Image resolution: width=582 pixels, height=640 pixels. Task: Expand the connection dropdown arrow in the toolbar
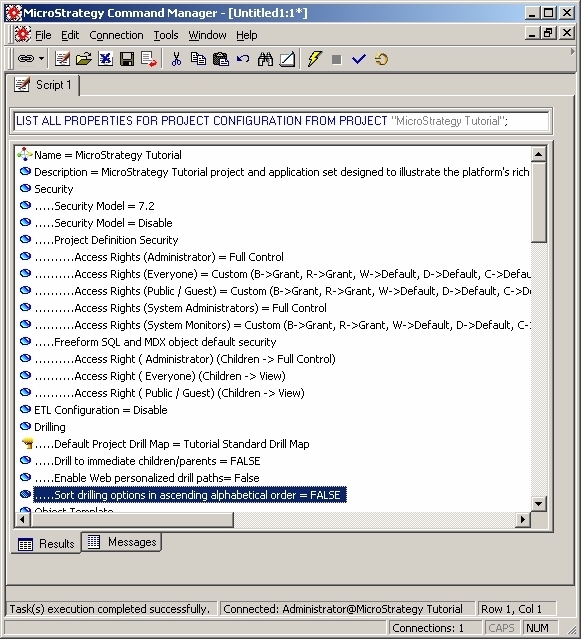42,59
